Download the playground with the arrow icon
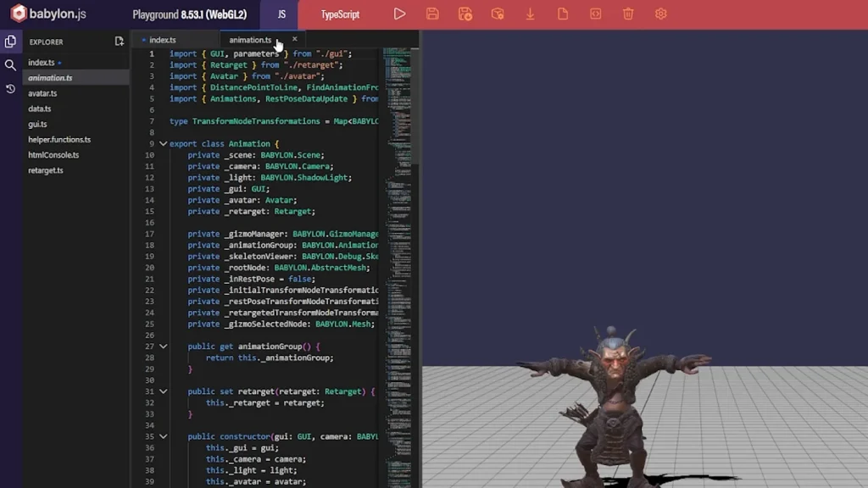The width and height of the screenshot is (868, 488). [x=530, y=14]
